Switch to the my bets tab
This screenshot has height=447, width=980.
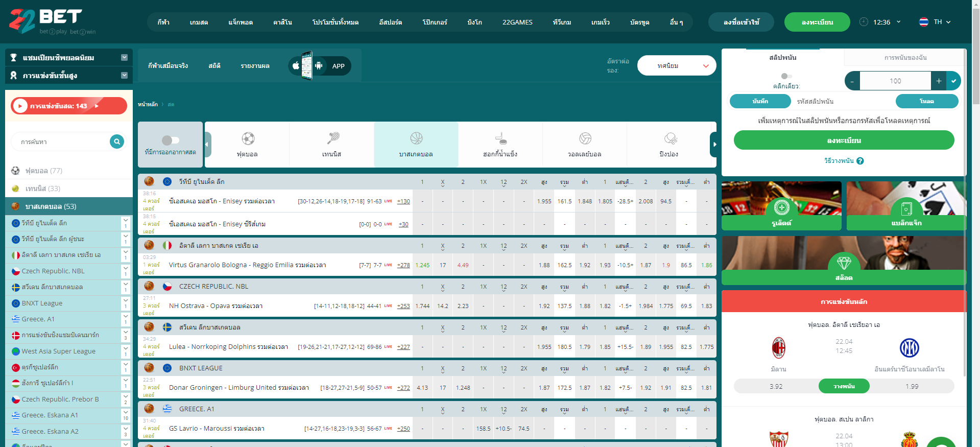coord(905,57)
